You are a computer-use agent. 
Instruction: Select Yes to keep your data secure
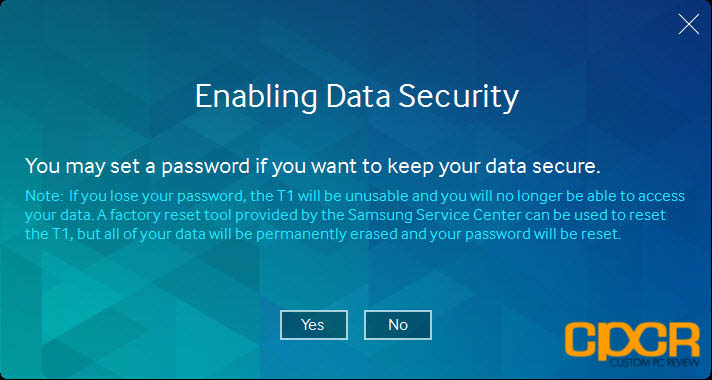(x=314, y=325)
